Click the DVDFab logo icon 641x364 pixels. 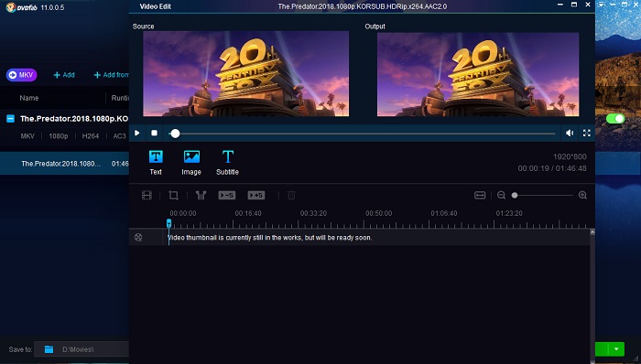(x=11, y=7)
